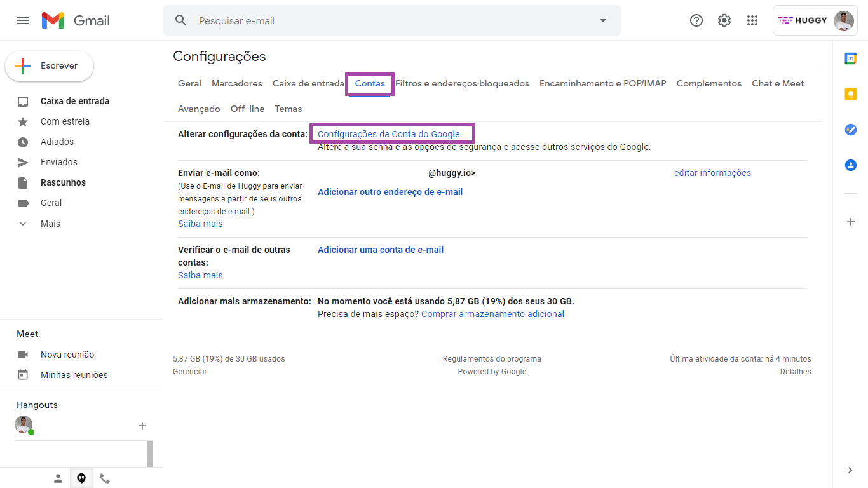Open Minhas reuniões in Meet

coord(74,375)
